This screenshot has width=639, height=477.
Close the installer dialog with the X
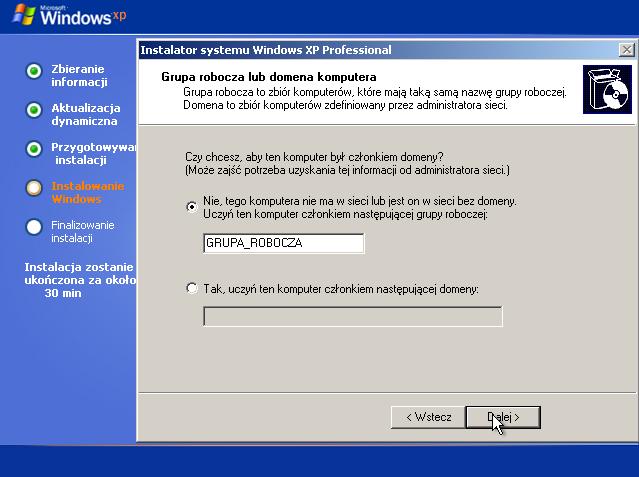[626, 50]
